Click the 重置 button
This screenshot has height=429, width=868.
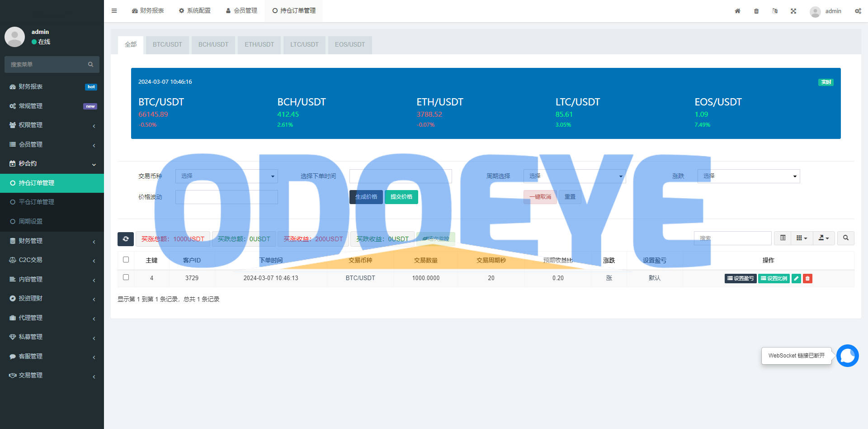click(570, 197)
